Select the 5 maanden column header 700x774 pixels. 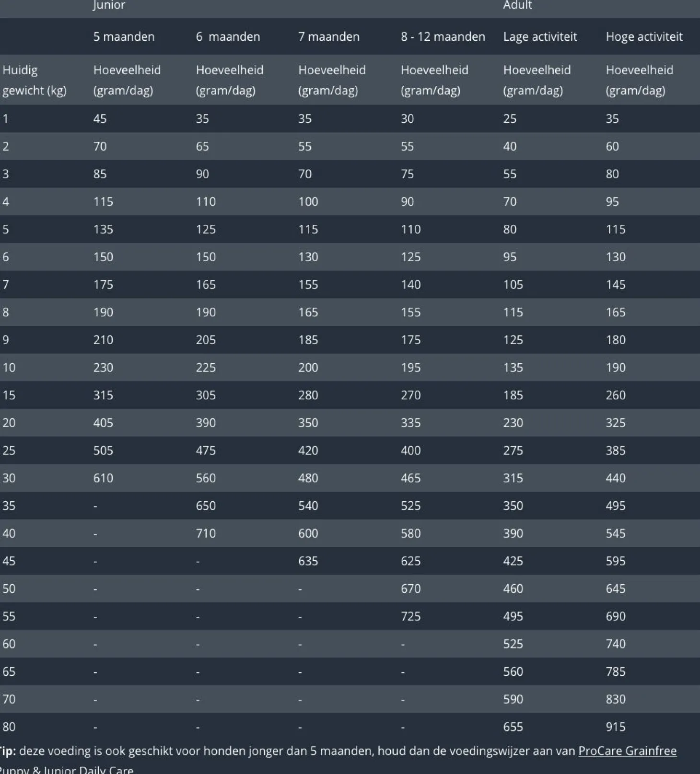[x=124, y=36]
